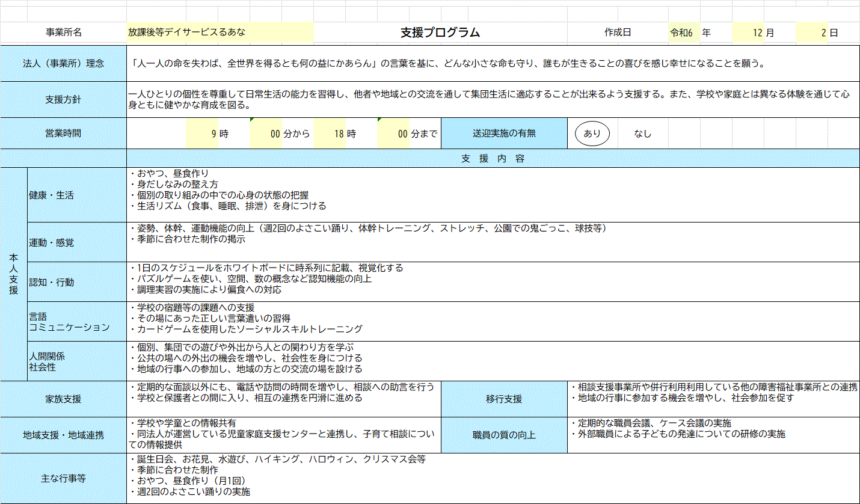Select the あり option for 送迎実施の有無
The image size is (860, 504).
(x=592, y=133)
